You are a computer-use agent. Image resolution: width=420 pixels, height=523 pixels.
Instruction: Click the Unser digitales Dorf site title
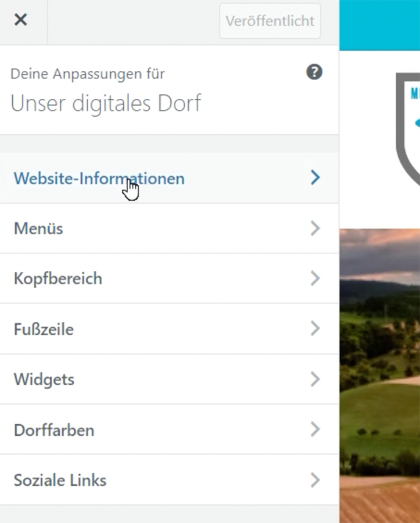coord(106,103)
